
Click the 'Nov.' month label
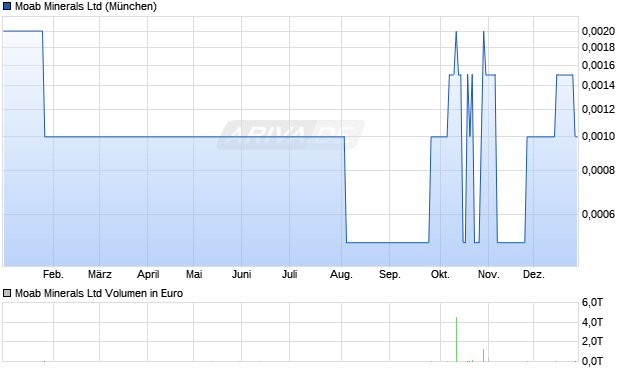488,274
